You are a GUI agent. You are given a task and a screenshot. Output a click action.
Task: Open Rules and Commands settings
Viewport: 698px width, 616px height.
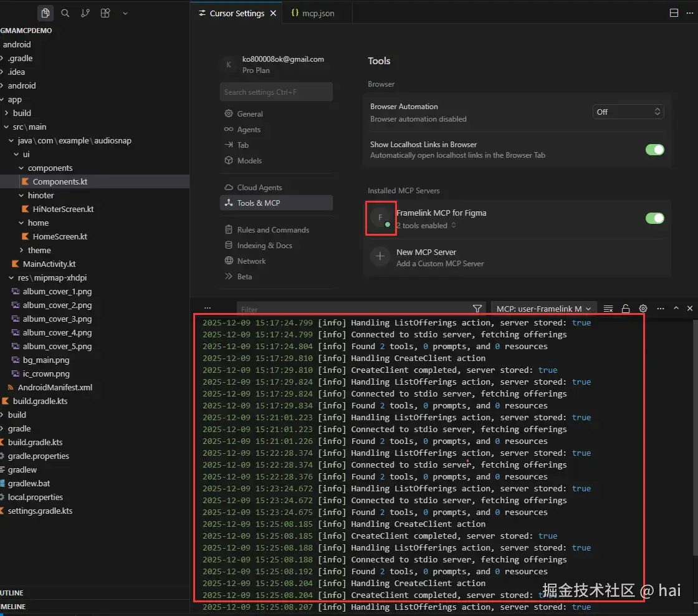(x=276, y=229)
